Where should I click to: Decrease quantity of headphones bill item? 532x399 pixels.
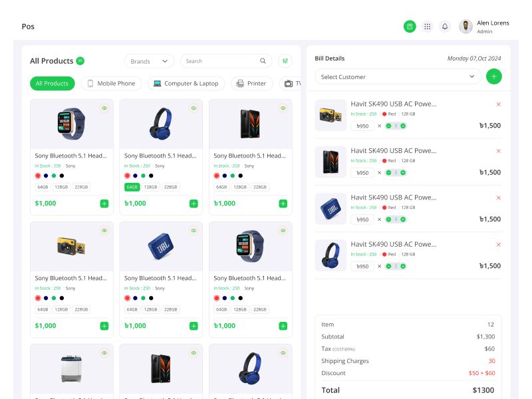[389, 267]
